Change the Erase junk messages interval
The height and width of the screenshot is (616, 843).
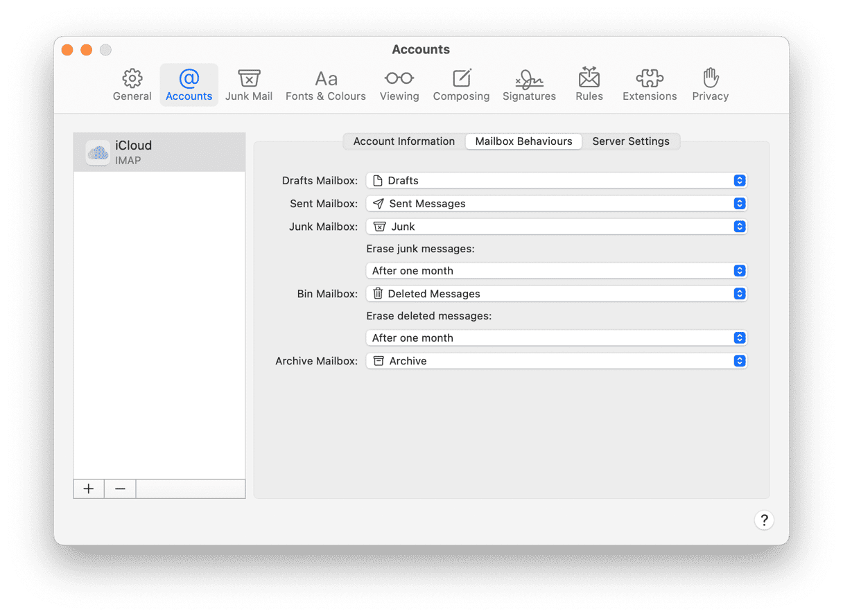(x=556, y=271)
